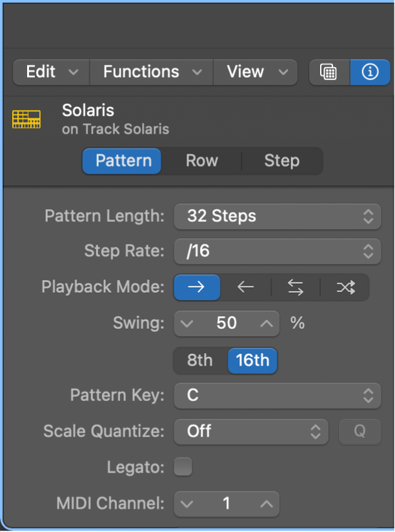
Task: Select reverse playback mode arrow
Action: click(x=245, y=288)
